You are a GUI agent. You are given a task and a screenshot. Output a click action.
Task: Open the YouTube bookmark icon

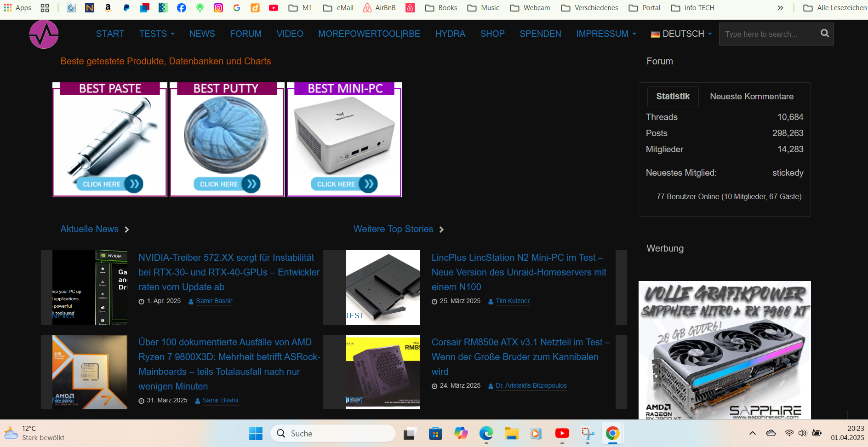coord(274,7)
